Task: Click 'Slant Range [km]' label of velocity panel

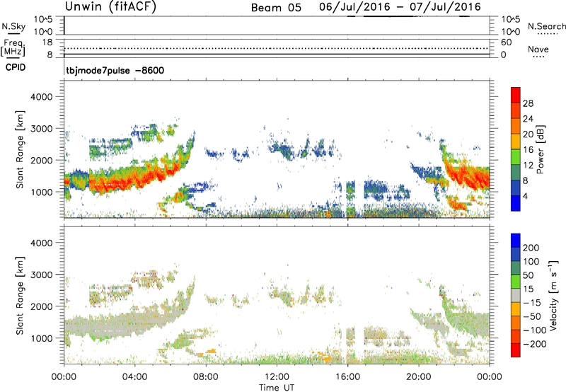Action: [x=20, y=296]
